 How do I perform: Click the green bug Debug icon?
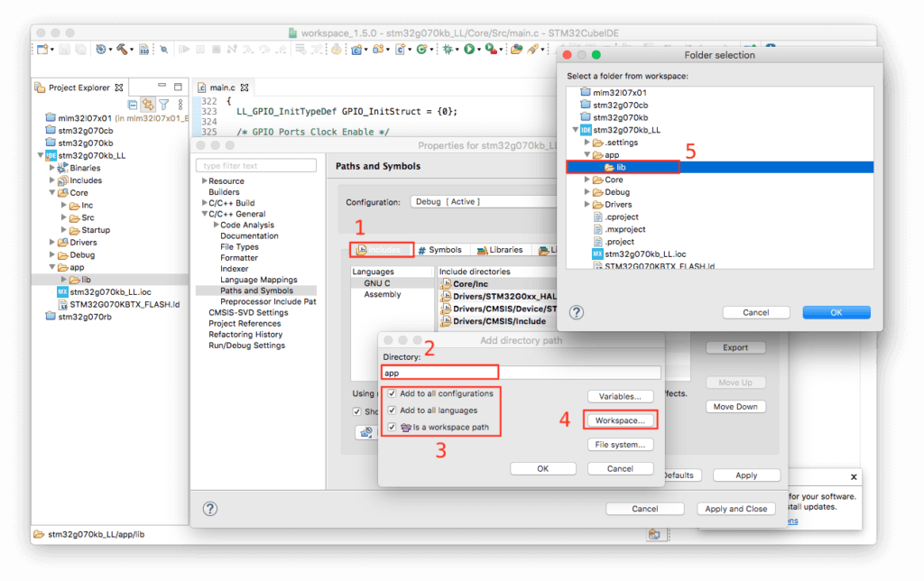pyautogui.click(x=448, y=50)
